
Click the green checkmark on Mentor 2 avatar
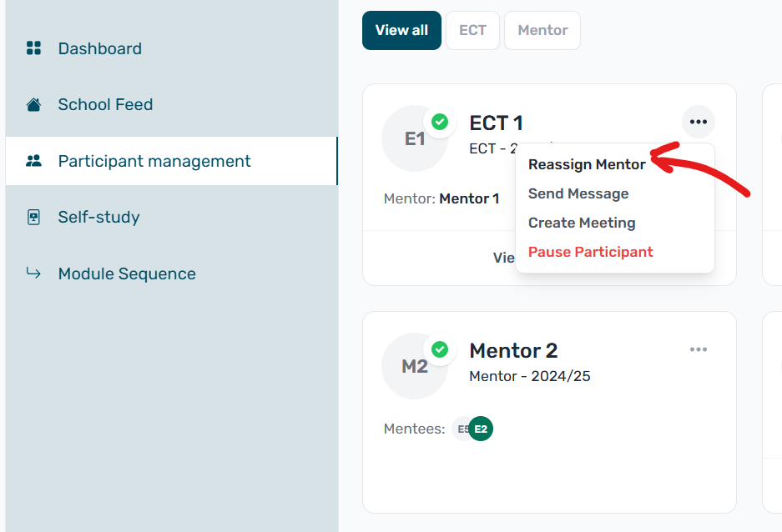coord(440,349)
